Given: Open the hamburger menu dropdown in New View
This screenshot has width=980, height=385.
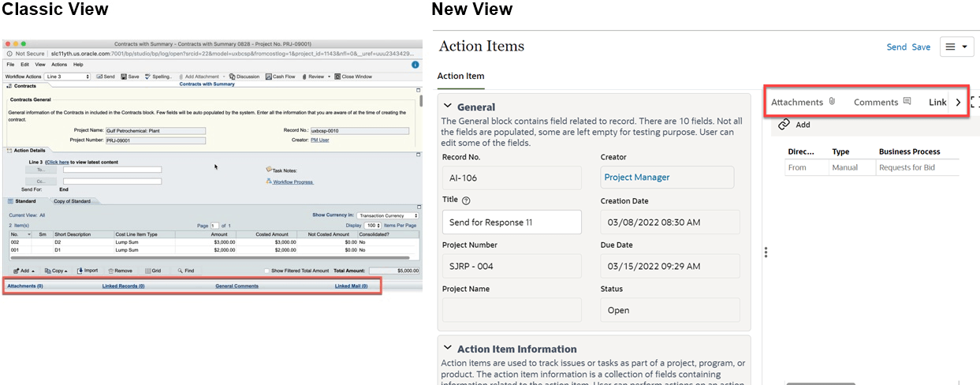Looking at the screenshot, I should [x=957, y=47].
